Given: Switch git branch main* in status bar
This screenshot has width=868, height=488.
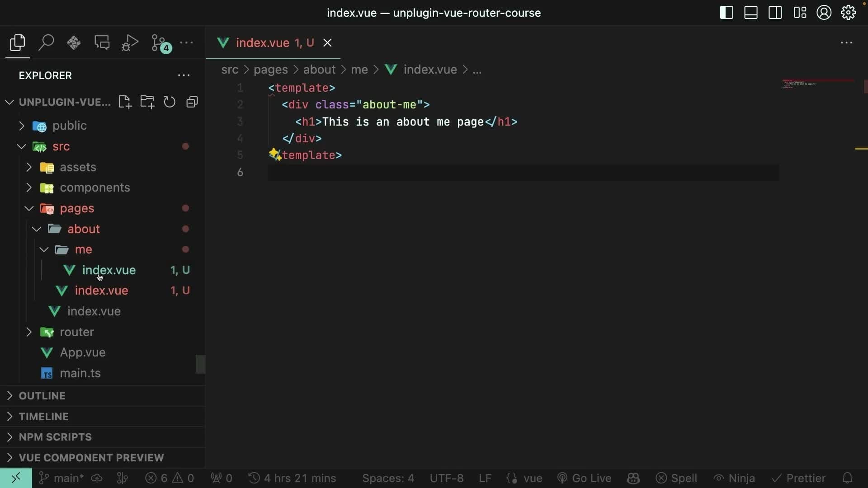Looking at the screenshot, I should (x=61, y=478).
